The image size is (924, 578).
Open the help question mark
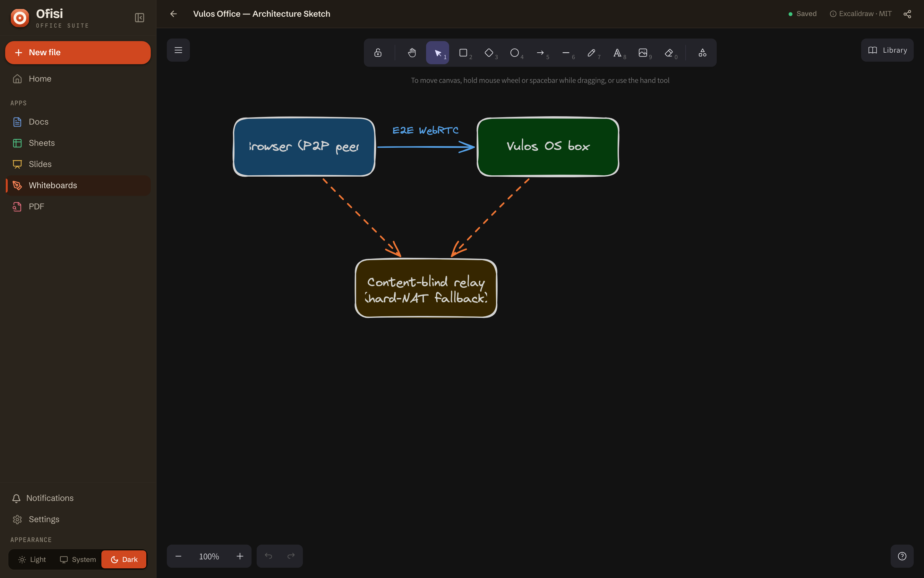click(x=902, y=556)
